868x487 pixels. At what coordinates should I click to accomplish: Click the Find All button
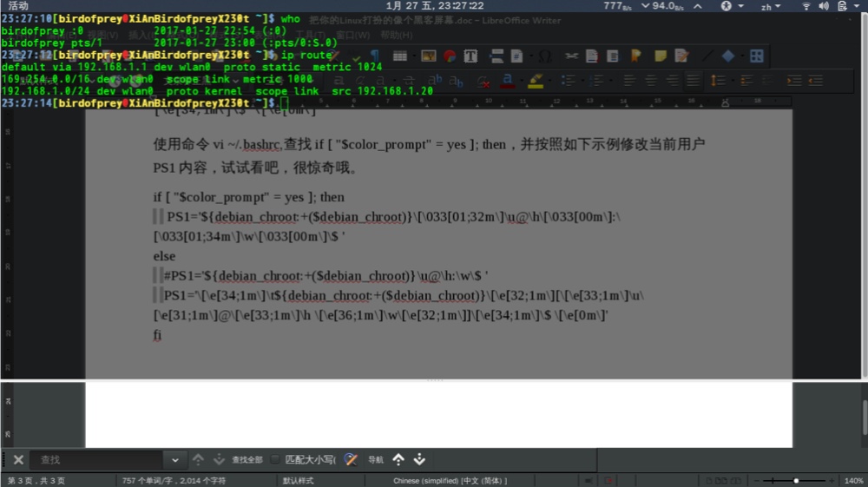point(247,460)
